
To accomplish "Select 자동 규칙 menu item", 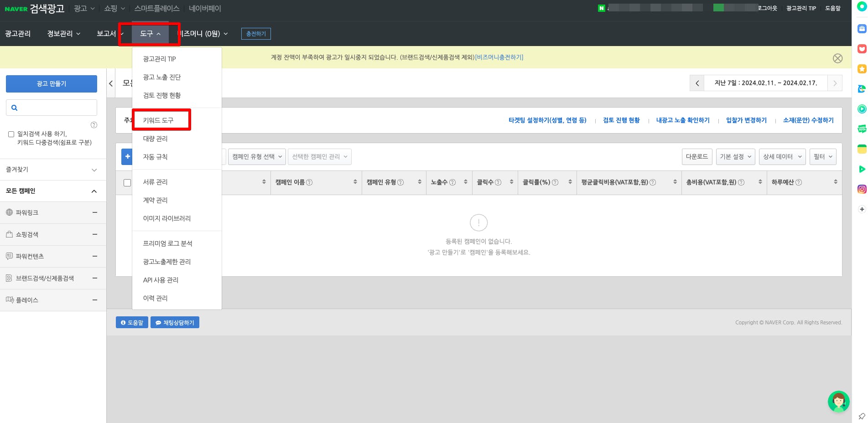I will point(156,157).
